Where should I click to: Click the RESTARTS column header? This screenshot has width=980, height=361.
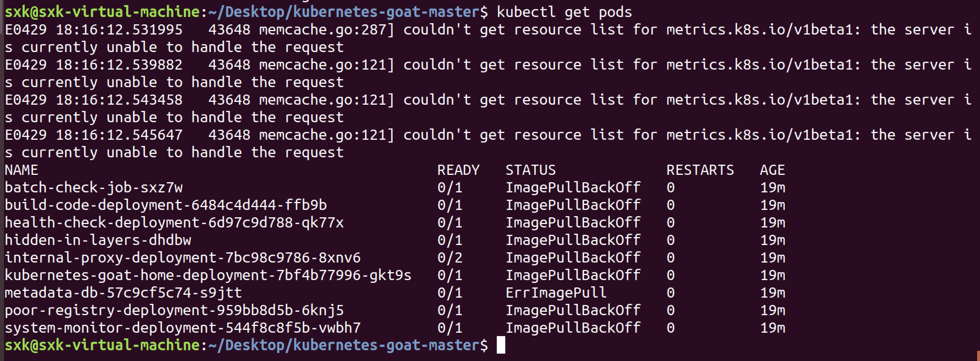point(700,170)
